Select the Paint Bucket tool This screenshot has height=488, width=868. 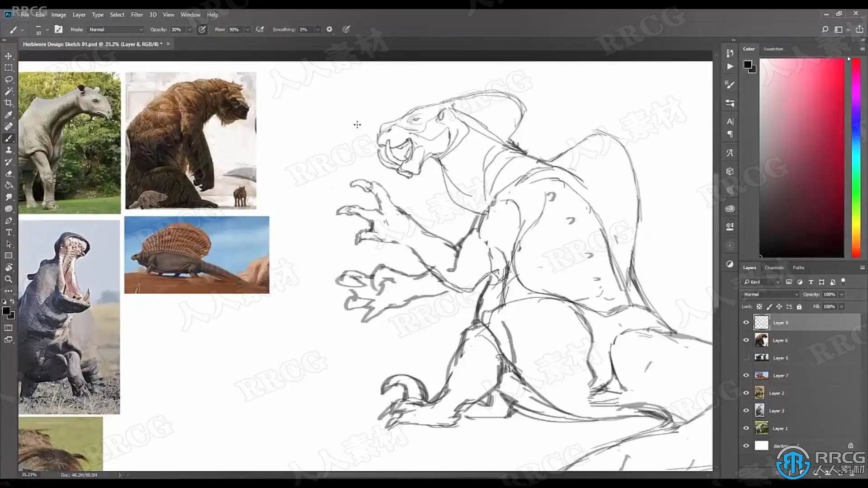click(x=9, y=185)
